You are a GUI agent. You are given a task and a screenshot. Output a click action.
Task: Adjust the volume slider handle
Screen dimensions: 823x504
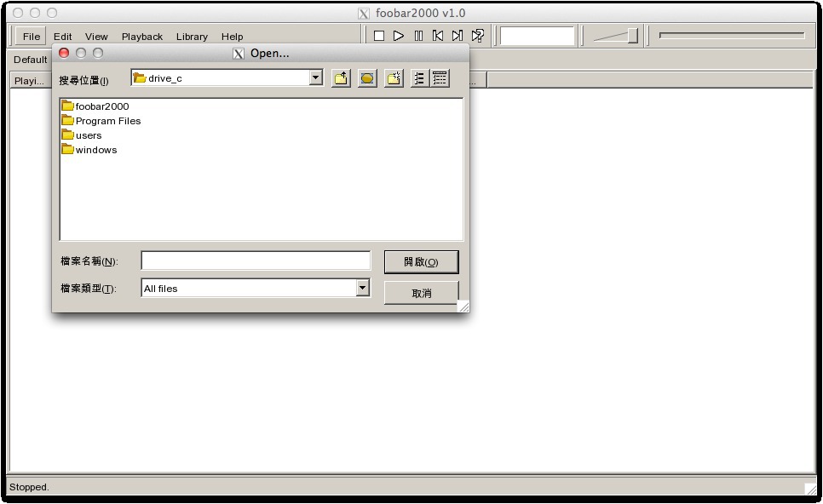coord(633,36)
